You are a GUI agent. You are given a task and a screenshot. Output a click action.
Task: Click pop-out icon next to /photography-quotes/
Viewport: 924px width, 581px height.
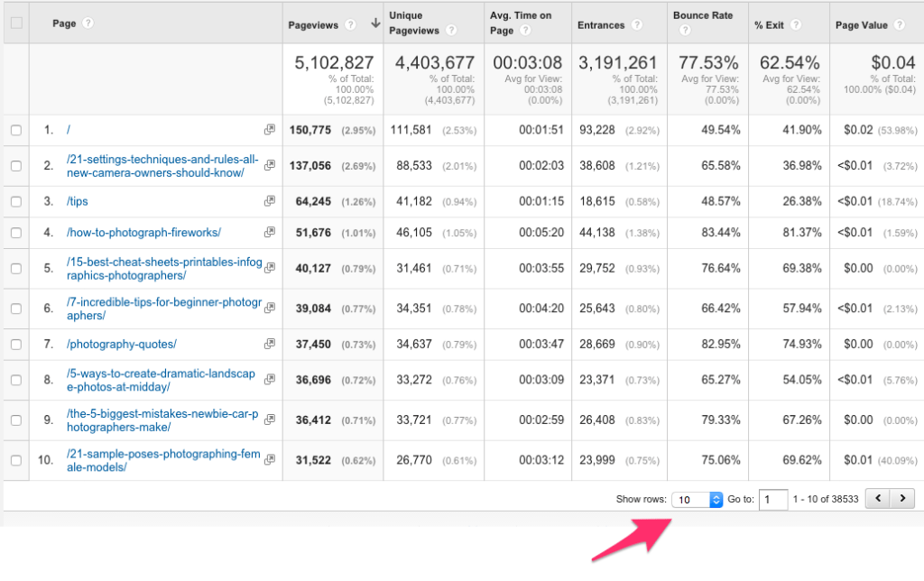(x=269, y=344)
